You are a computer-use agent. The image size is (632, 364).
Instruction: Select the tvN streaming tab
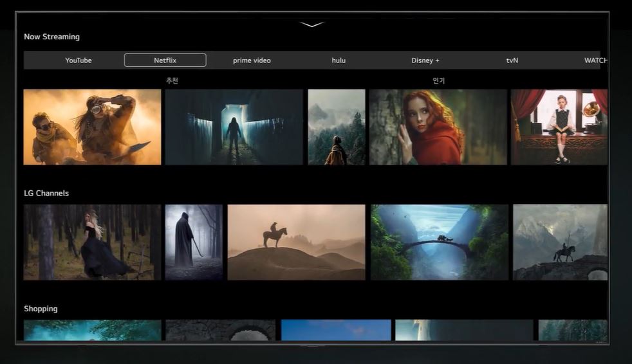click(x=512, y=60)
